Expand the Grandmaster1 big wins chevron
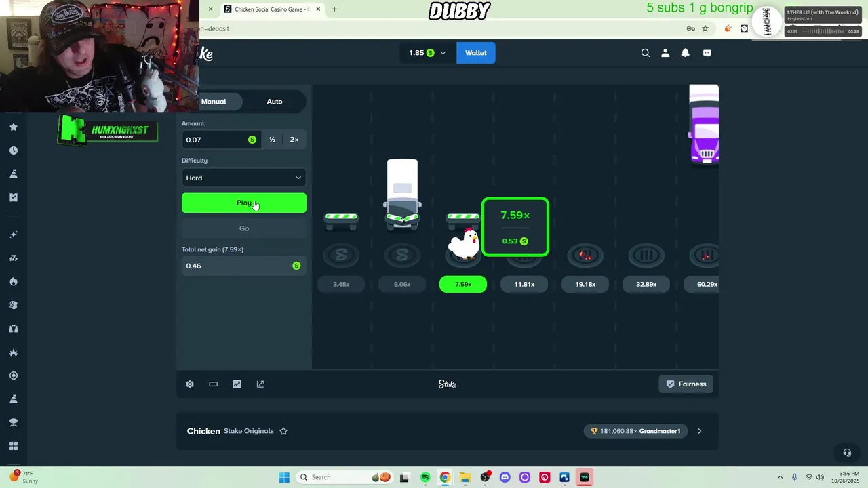868x488 pixels. click(x=700, y=431)
